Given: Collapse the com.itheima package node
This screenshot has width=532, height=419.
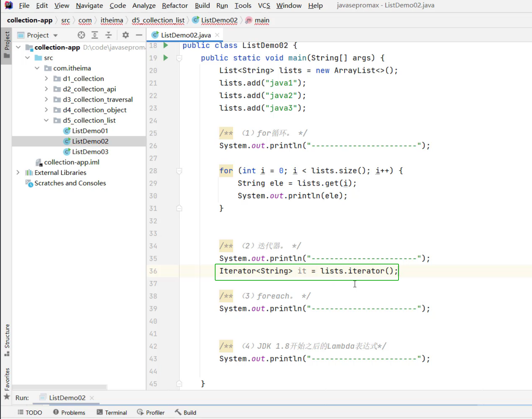Looking at the screenshot, I should coord(37,68).
